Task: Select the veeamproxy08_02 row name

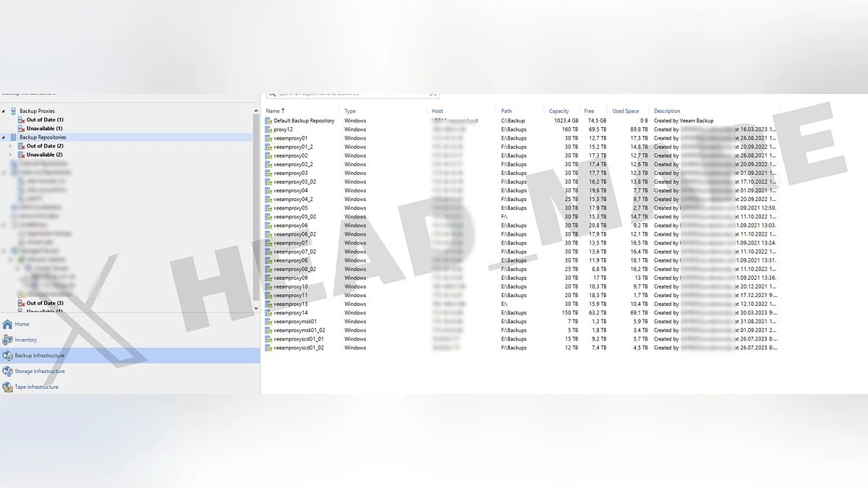Action: 295,269
